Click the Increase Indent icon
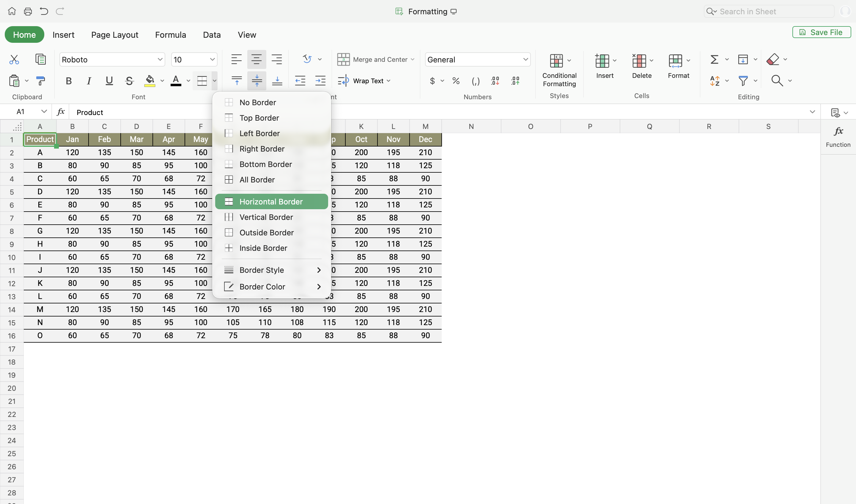 320,81
